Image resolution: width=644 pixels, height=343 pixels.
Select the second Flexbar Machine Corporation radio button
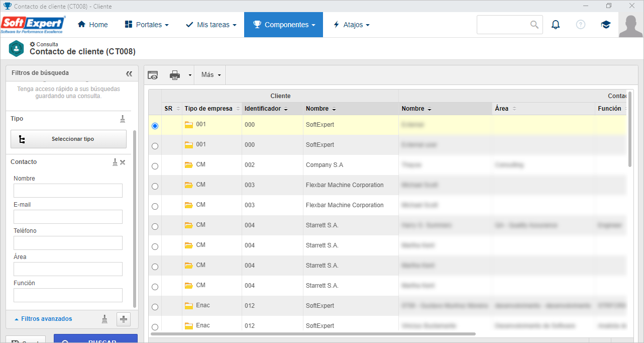155,206
